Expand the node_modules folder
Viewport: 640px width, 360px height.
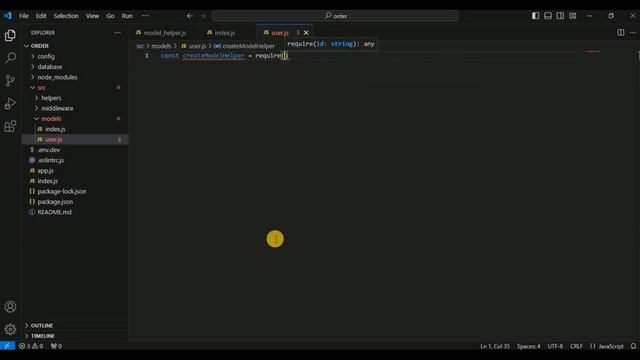pyautogui.click(x=57, y=77)
